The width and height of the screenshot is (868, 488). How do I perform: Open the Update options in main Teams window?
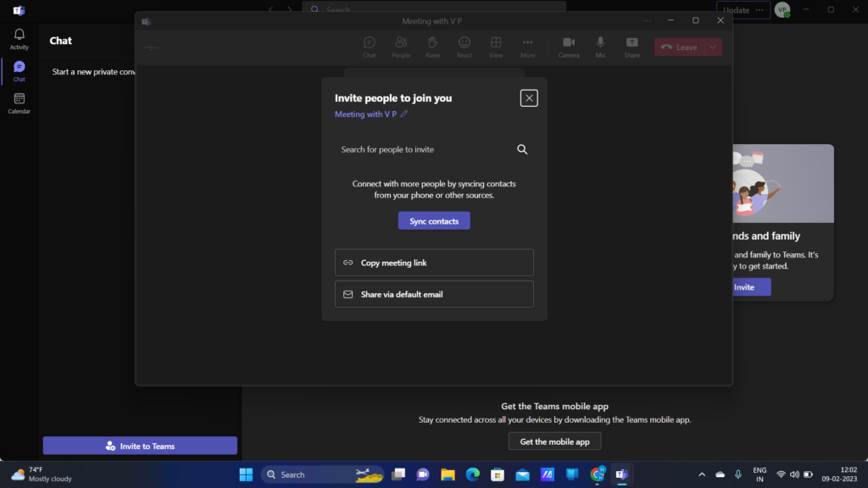click(x=759, y=10)
